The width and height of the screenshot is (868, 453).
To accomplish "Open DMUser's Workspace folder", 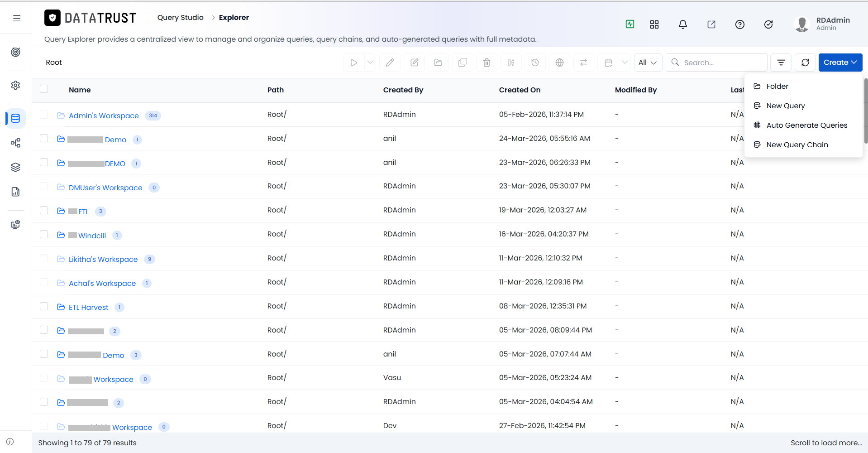I will click(105, 188).
